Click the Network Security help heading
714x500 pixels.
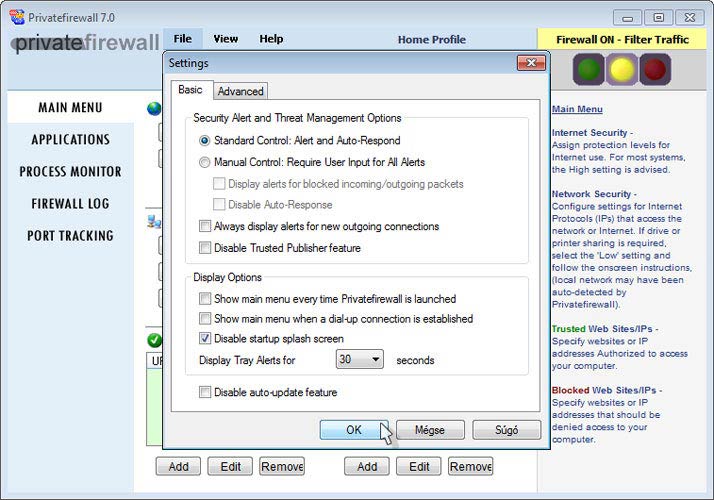coord(594,194)
